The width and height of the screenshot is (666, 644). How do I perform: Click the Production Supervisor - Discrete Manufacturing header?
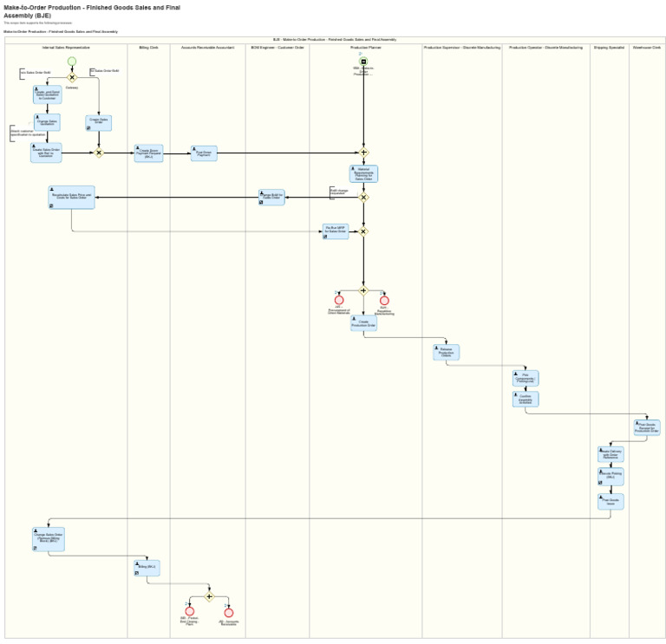tap(462, 48)
